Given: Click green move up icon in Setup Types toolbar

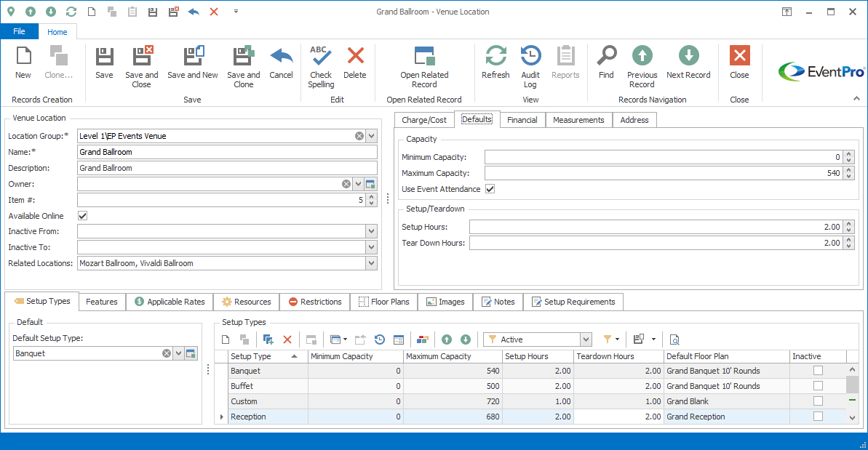Looking at the screenshot, I should (x=447, y=339).
